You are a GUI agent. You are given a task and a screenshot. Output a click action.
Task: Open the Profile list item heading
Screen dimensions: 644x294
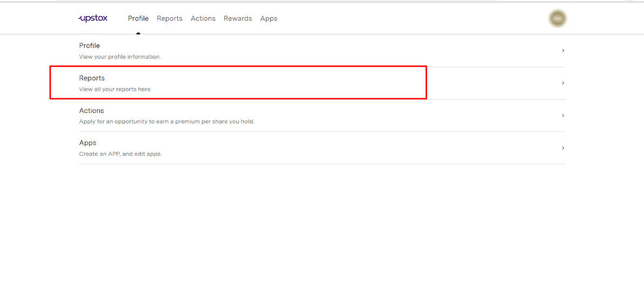[x=90, y=46]
